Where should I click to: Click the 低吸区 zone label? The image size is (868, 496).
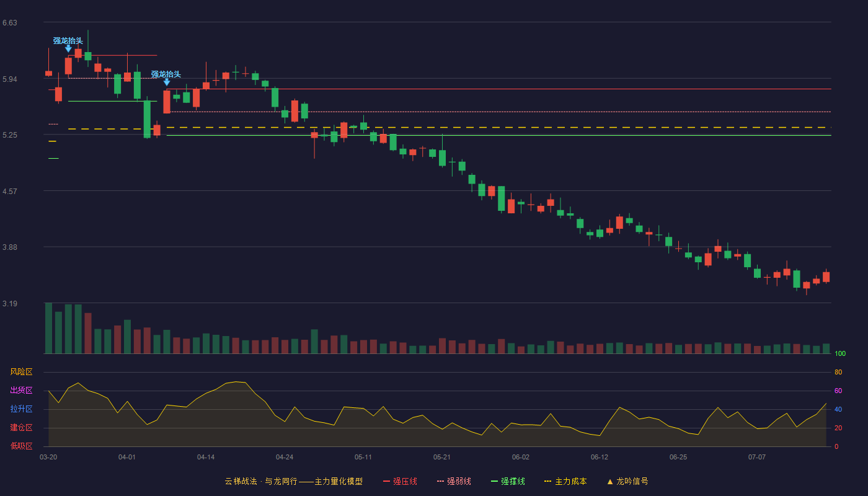21,446
